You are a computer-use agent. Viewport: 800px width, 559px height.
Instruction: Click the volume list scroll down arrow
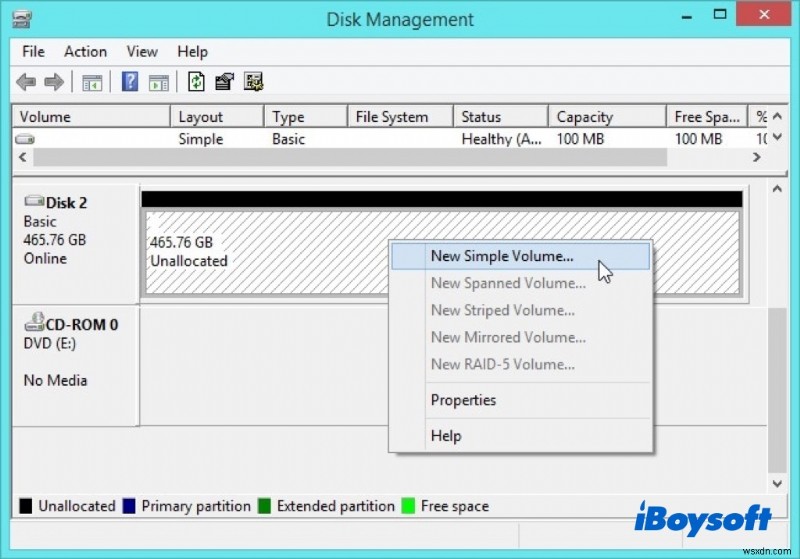778,137
